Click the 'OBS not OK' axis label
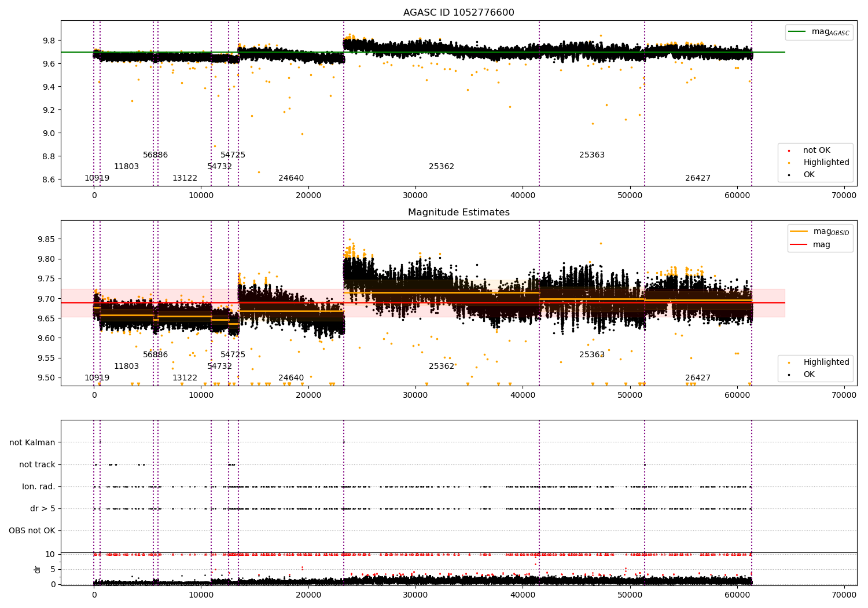The height and width of the screenshot is (608, 868). coord(32,530)
